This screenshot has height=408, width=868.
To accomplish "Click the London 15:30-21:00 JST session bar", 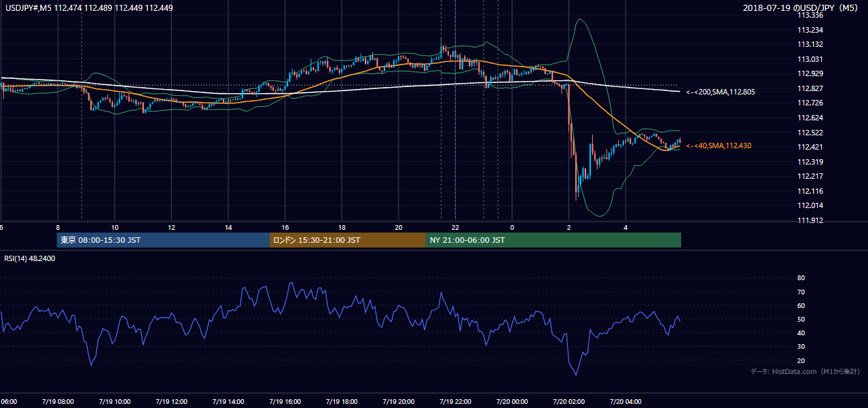I will (348, 240).
